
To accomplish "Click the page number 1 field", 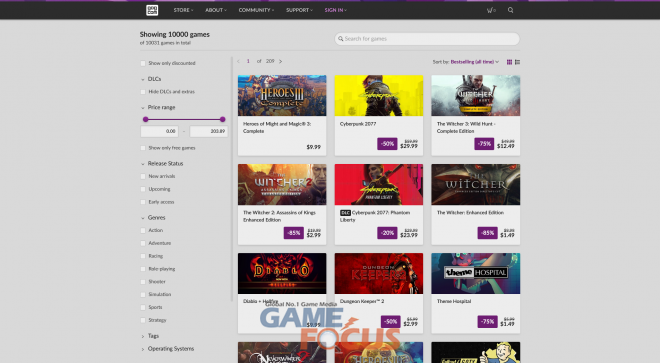I will point(248,61).
